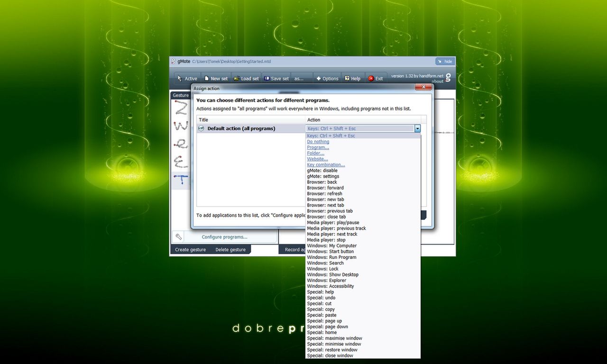Screen dimensions: 607x364
Task: Select 'Windows: Lock' option
Action: pyautogui.click(x=363, y=269)
